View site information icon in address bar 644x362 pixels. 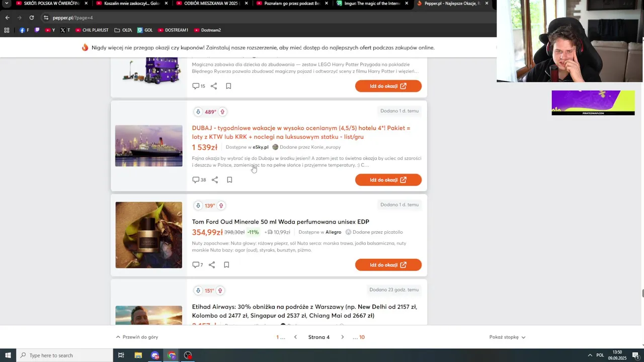(46, 18)
